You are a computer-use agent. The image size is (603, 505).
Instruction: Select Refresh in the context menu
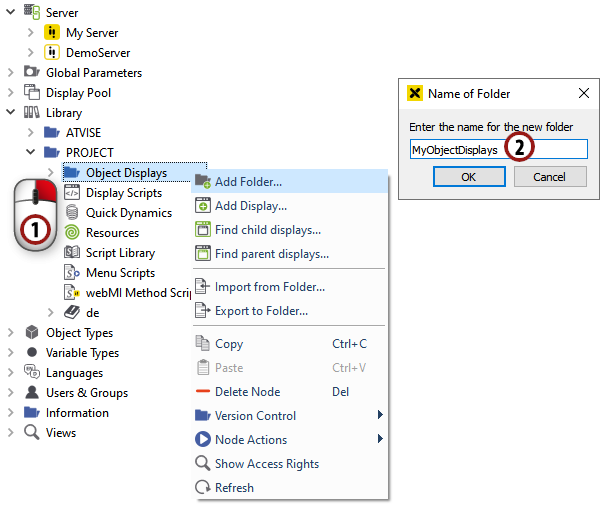[x=290, y=487]
